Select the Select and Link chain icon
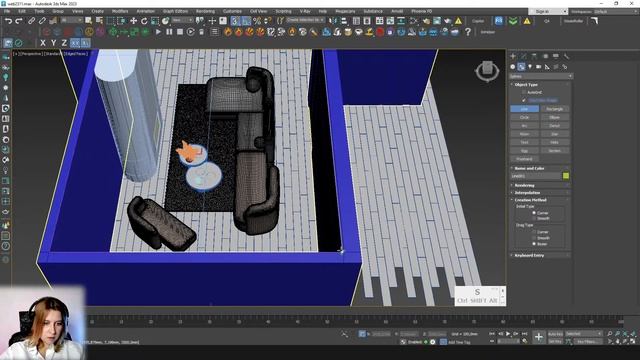 click(x=31, y=21)
